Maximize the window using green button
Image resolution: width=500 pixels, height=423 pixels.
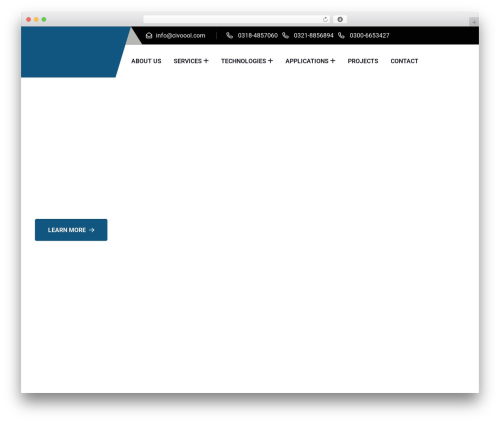(x=44, y=19)
